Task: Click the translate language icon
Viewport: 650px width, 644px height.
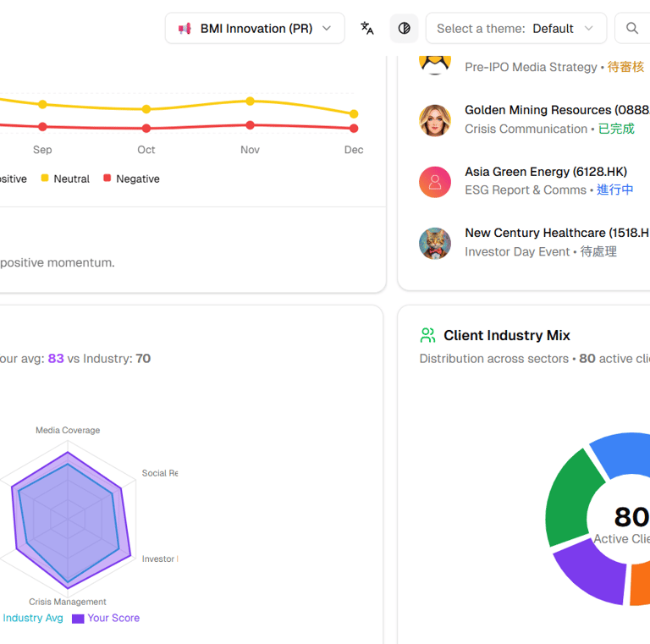Action: click(367, 28)
